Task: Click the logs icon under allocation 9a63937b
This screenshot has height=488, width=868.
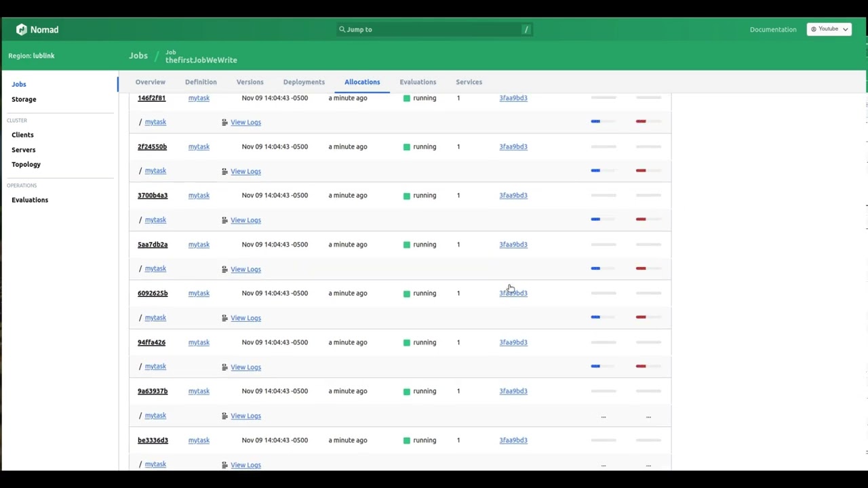Action: [x=224, y=416]
